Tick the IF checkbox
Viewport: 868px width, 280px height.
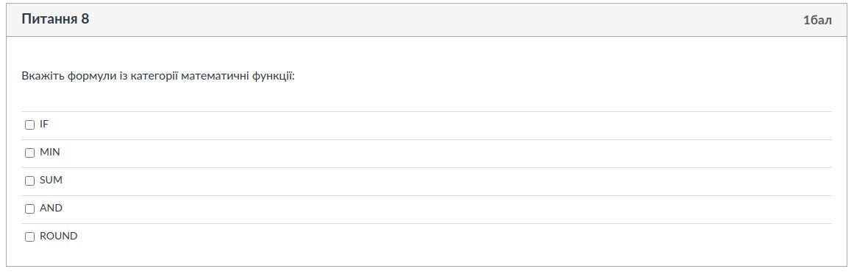(x=30, y=125)
